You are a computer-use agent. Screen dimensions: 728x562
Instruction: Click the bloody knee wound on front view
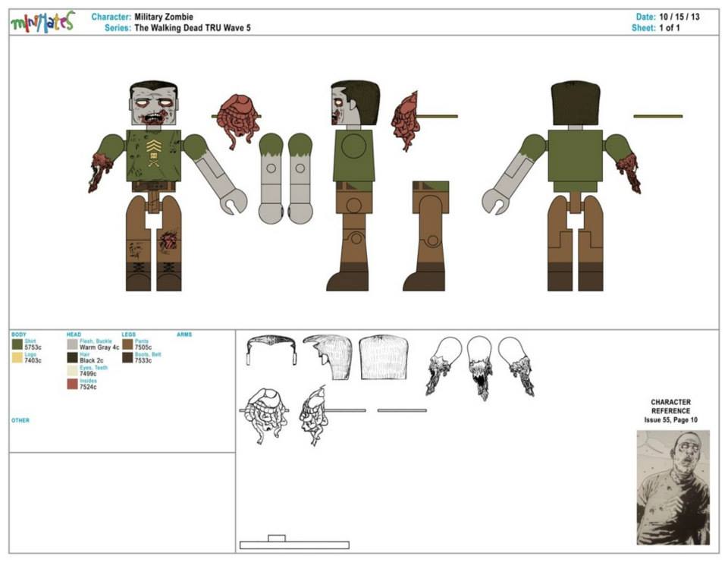(168, 242)
